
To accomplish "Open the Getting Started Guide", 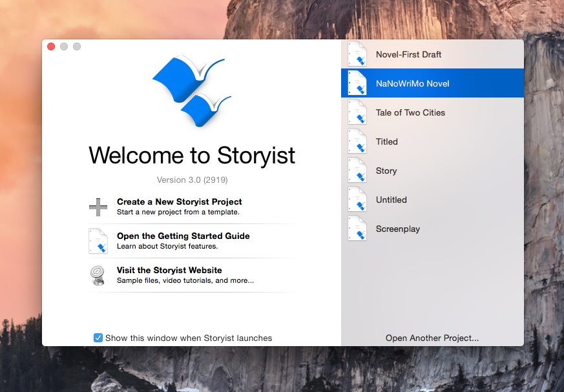I will pyautogui.click(x=183, y=236).
